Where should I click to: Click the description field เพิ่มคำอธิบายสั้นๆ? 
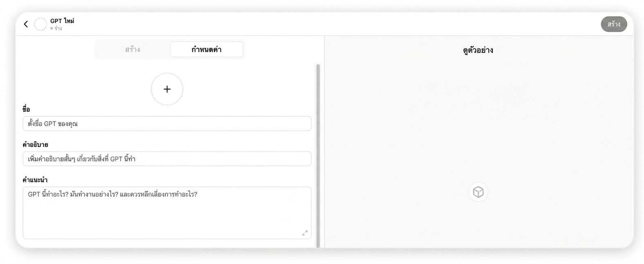tap(167, 159)
